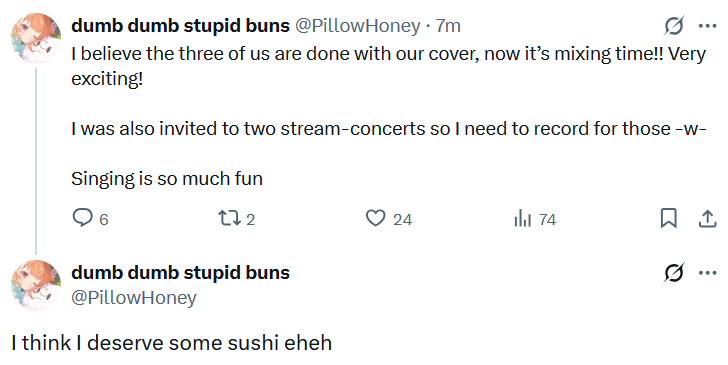The image size is (728, 365).
Task: Retweet the first post with repost icon
Action: (x=229, y=218)
